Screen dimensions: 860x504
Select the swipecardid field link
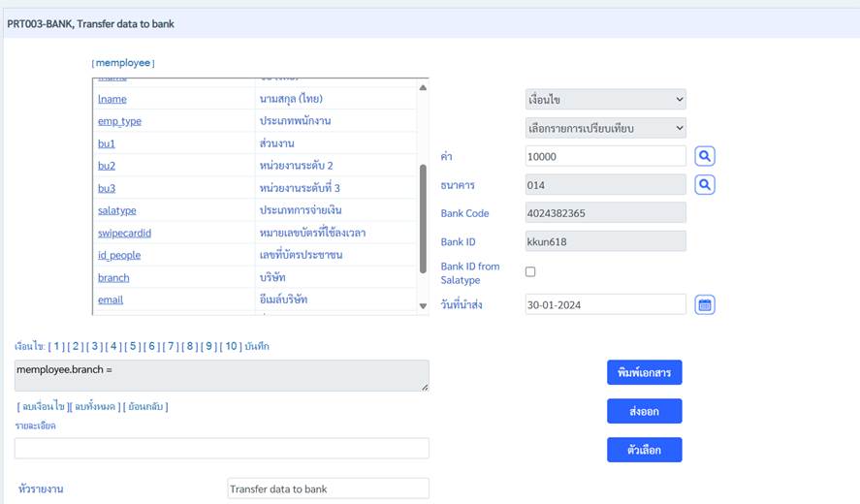[124, 233]
